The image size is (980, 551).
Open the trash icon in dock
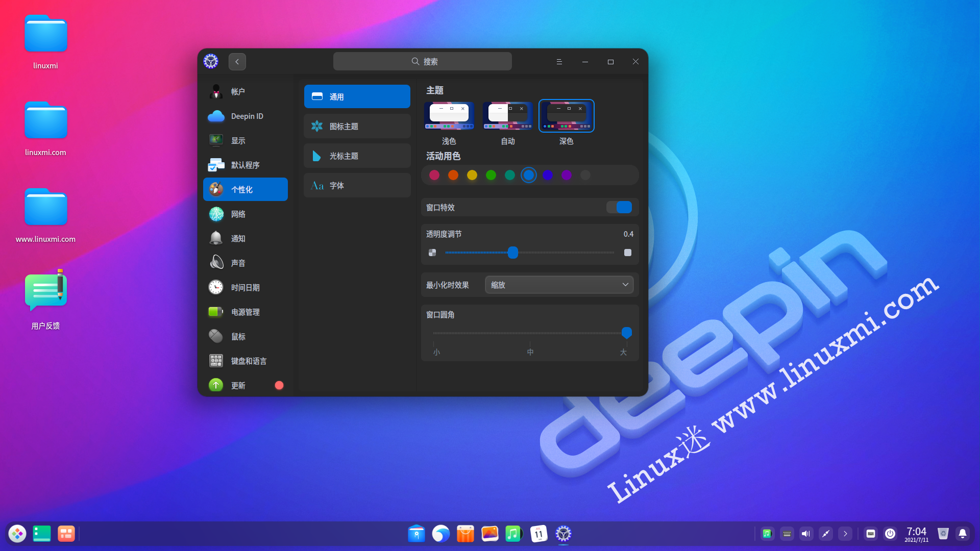pos(943,534)
